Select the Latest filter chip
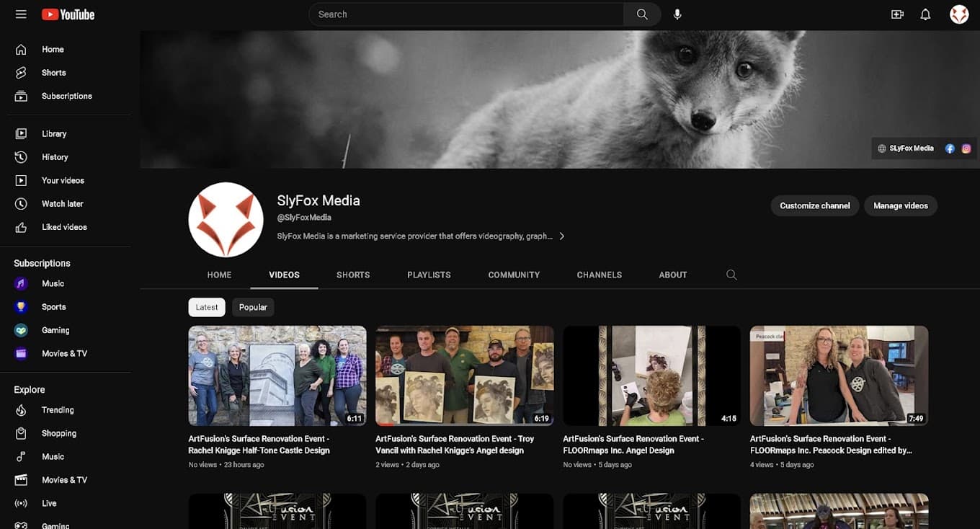Screen dimensions: 980x529 [207, 307]
